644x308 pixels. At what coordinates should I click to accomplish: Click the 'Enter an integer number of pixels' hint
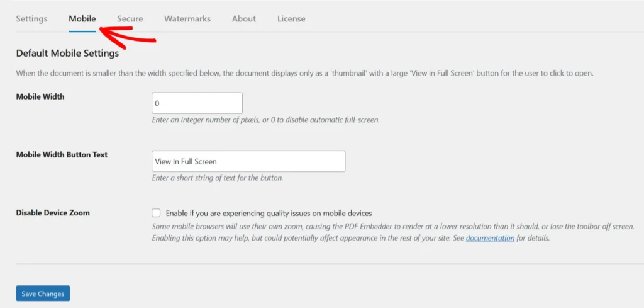coord(265,120)
